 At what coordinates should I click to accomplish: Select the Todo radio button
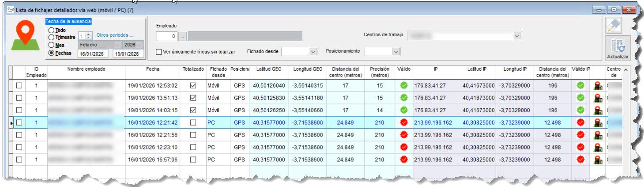point(52,30)
